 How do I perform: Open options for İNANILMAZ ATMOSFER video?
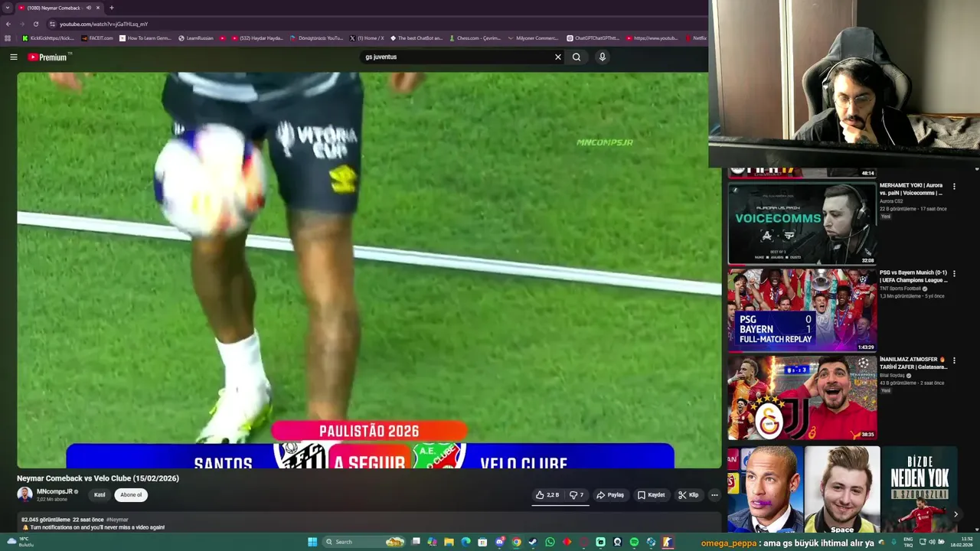pos(954,360)
